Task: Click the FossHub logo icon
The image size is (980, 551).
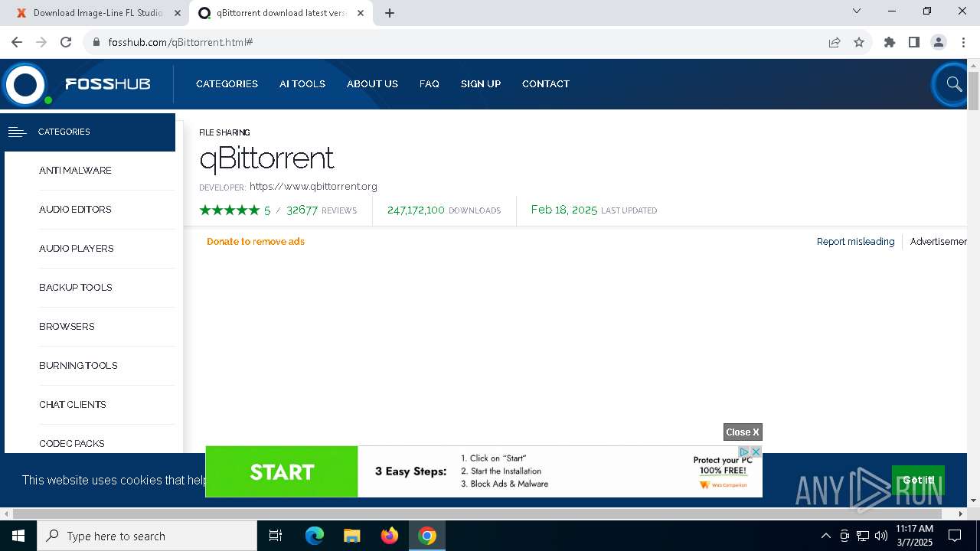Action: click(25, 84)
